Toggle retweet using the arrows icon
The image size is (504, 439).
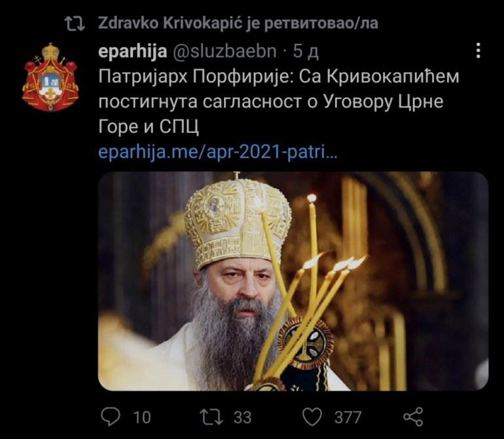211,417
